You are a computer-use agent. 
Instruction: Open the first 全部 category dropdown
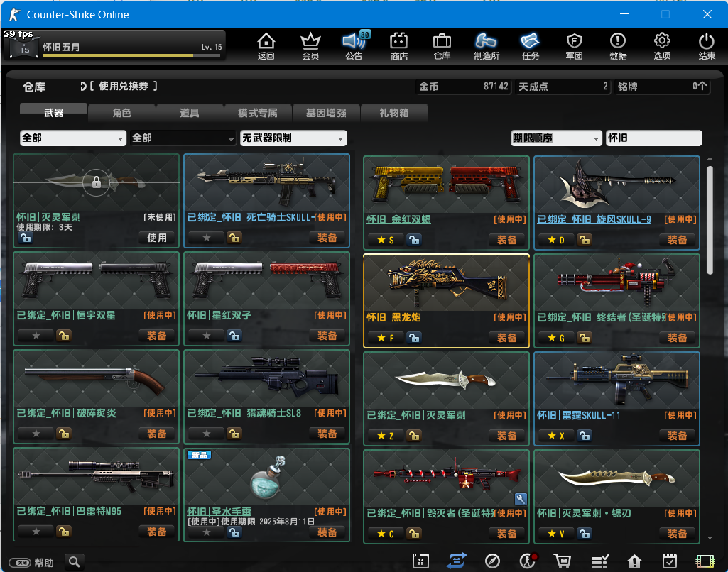click(73, 138)
